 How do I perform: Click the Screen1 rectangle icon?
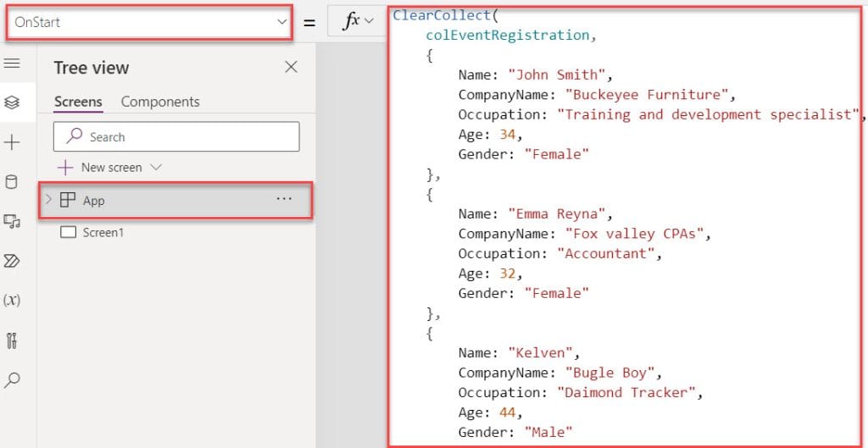68,232
